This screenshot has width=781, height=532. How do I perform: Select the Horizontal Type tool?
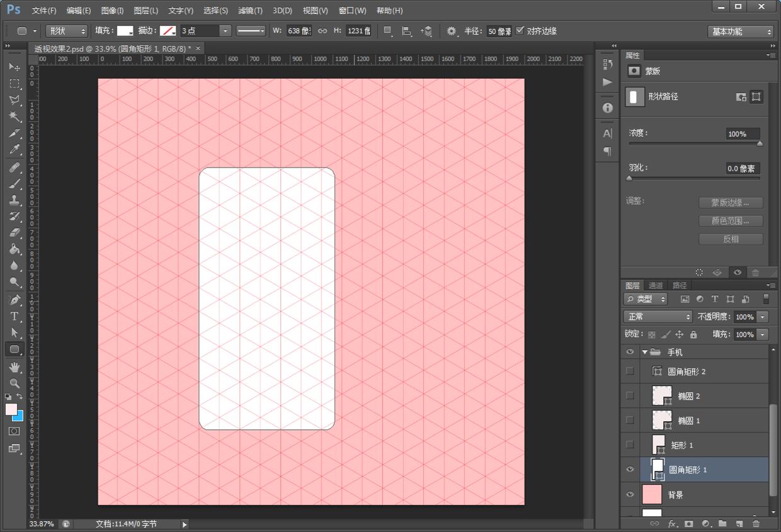coord(14,316)
